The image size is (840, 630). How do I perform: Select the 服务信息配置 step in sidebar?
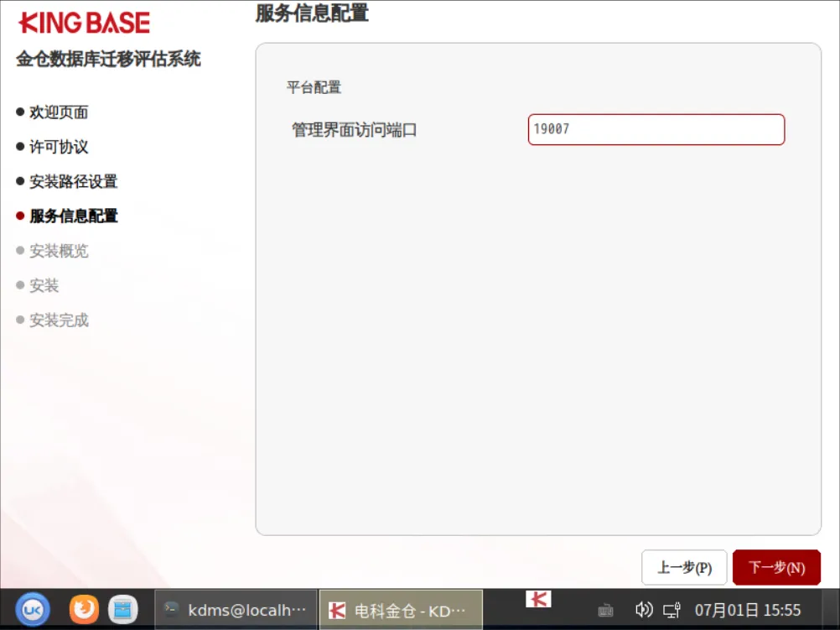coord(74,216)
